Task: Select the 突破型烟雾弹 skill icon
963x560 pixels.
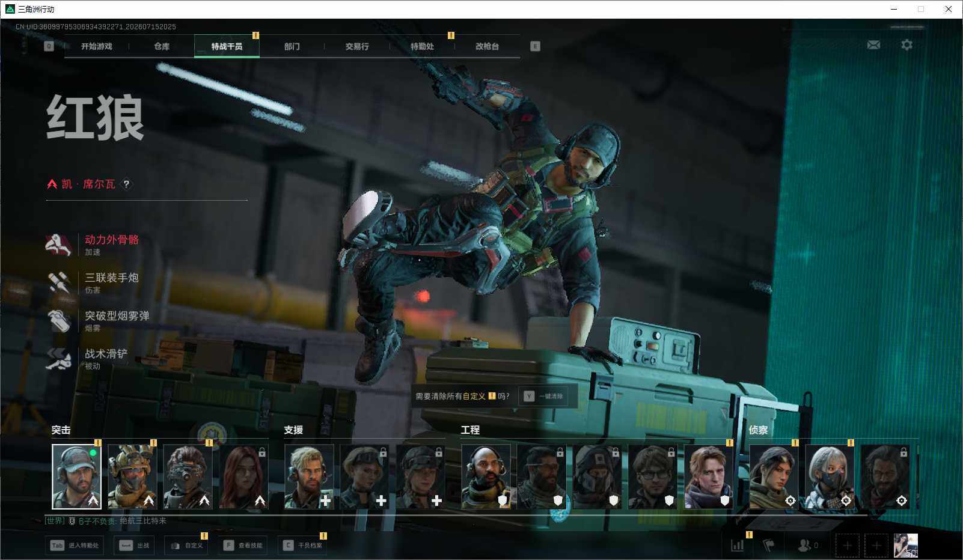Action: click(58, 320)
